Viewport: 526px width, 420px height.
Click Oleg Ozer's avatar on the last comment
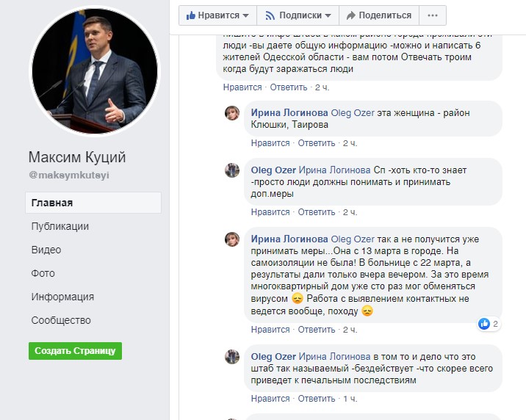(232, 356)
